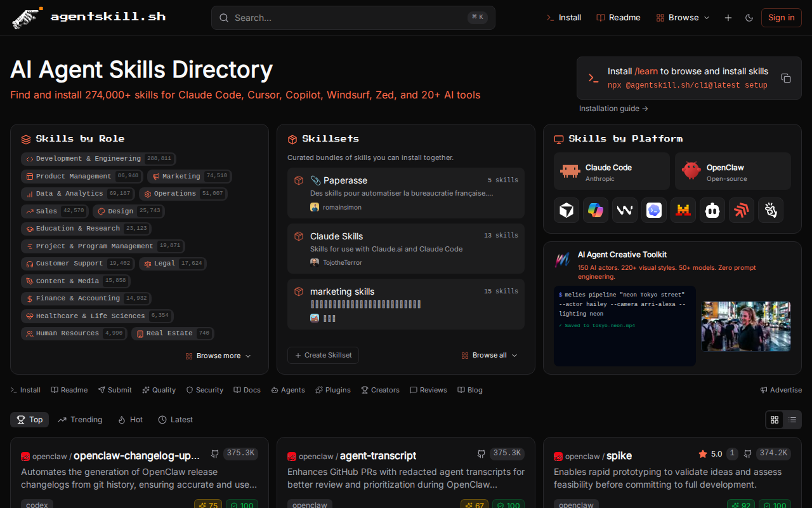Click the star rating on spike card
812x508 pixels.
710,453
